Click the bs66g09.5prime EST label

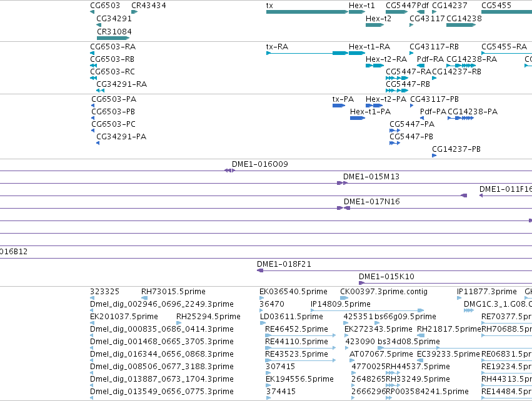click(406, 317)
